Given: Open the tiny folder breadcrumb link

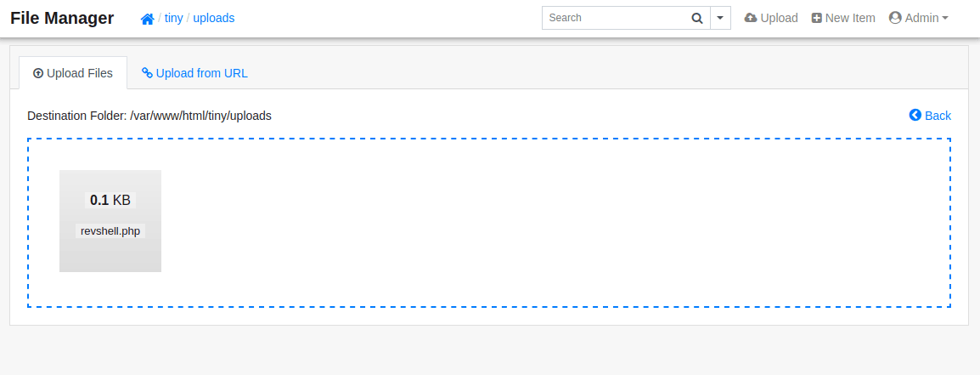Looking at the screenshot, I should click(174, 18).
